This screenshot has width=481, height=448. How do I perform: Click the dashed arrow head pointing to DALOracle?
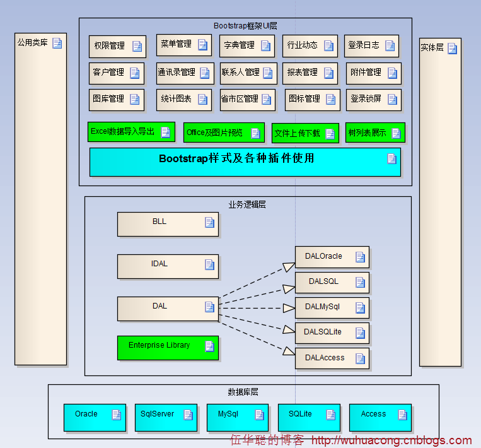coord(289,266)
